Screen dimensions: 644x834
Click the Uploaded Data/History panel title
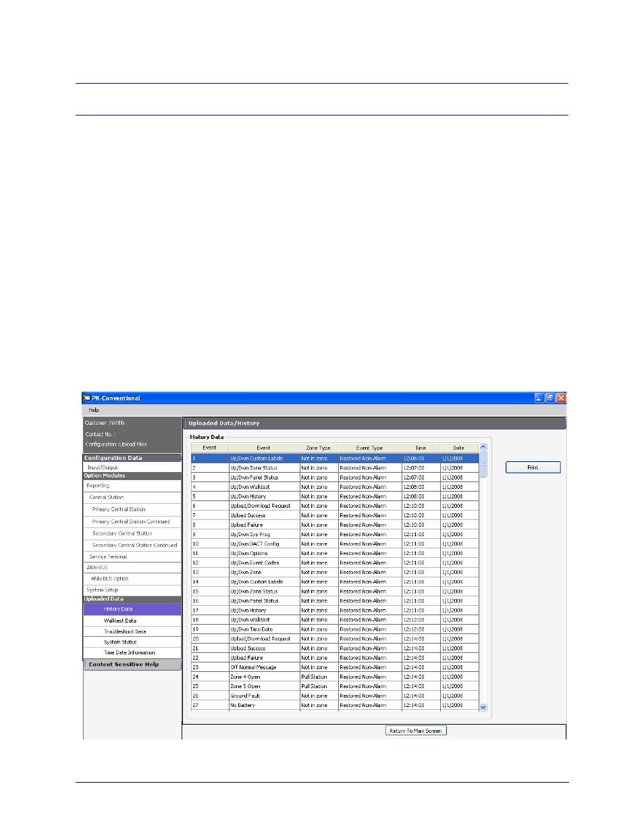[x=224, y=423]
